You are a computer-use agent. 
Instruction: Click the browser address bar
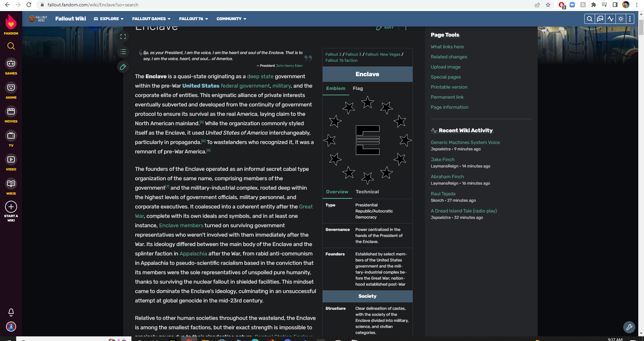tap(285, 5)
